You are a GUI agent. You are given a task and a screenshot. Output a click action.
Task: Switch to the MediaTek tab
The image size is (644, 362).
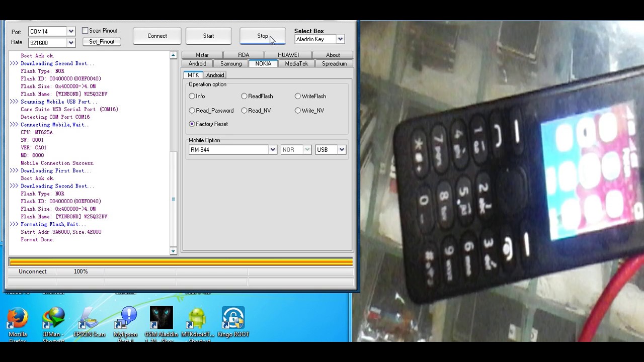pyautogui.click(x=296, y=64)
